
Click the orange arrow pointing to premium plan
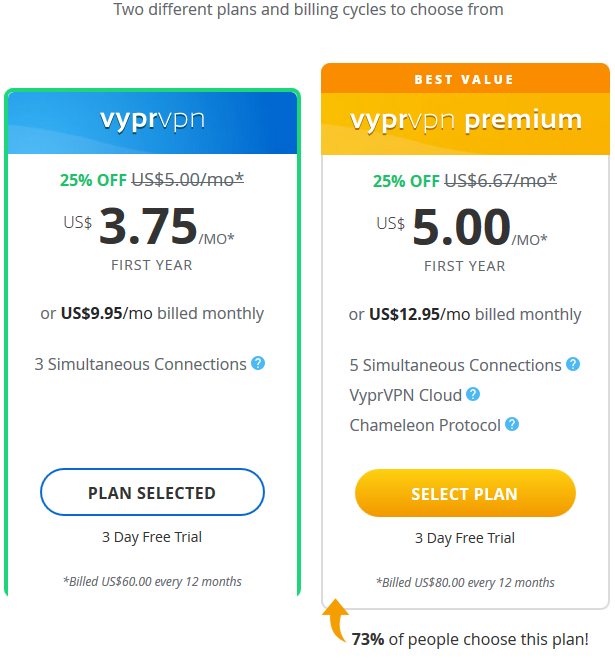point(336,620)
